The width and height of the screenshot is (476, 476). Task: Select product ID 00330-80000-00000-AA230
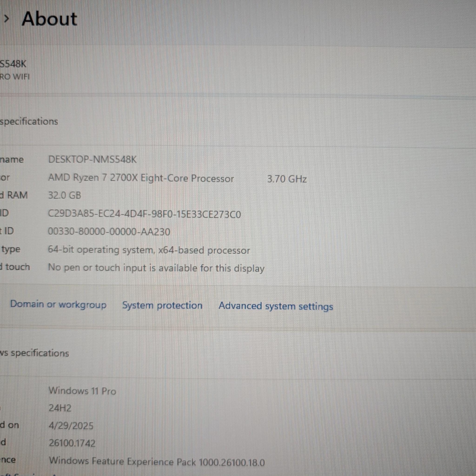coord(109,231)
